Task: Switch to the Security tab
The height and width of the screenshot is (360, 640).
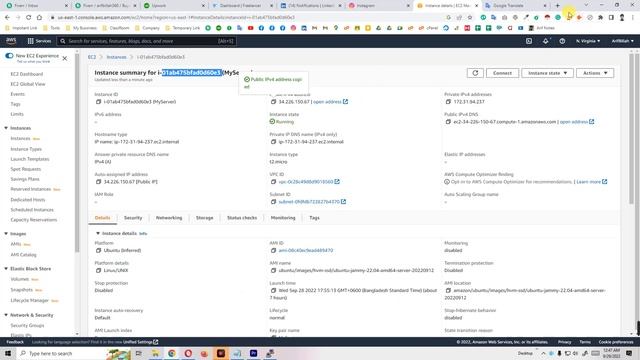Action: (x=133, y=218)
